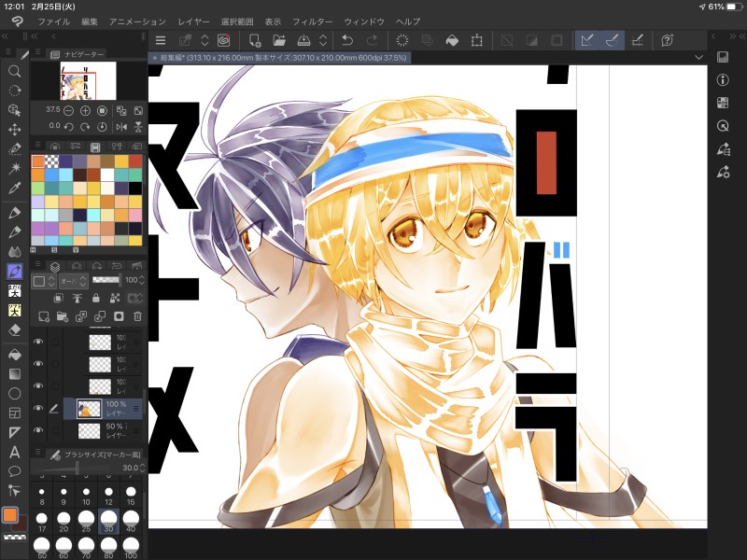Image resolution: width=747 pixels, height=560 pixels.
Task: Toggle Snap to ruler in command bar
Action: click(x=587, y=40)
